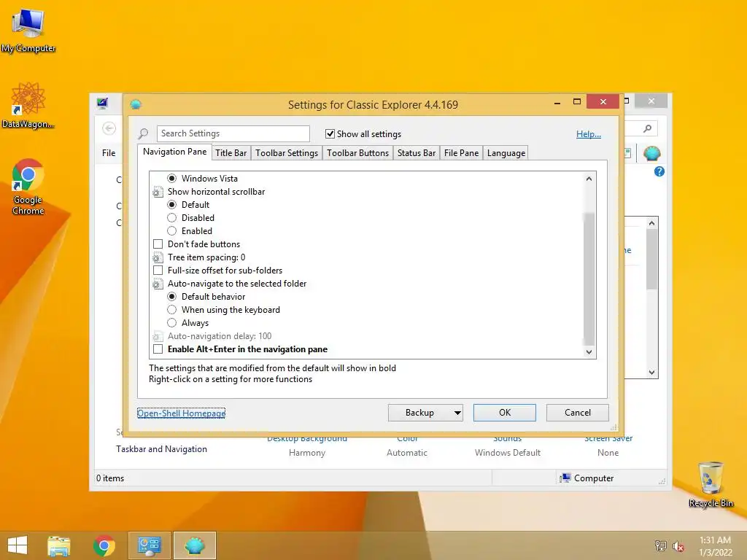Click settings list scrollbar up arrow
Viewport: 747px width, 560px height.
pyautogui.click(x=589, y=179)
